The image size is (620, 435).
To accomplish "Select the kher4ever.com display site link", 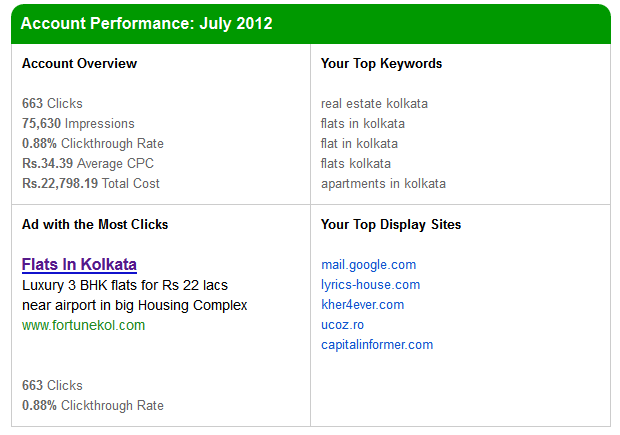I will 362,305.
